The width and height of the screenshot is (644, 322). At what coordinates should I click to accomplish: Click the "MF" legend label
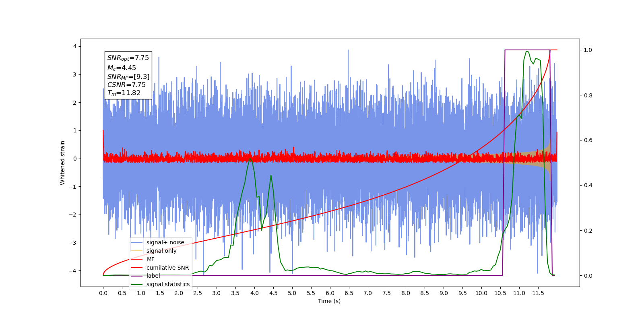tap(151, 259)
